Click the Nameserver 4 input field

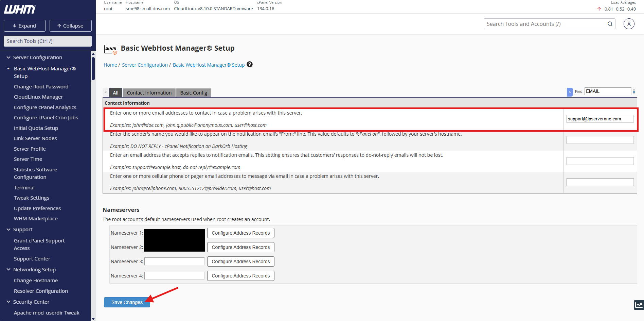point(174,276)
